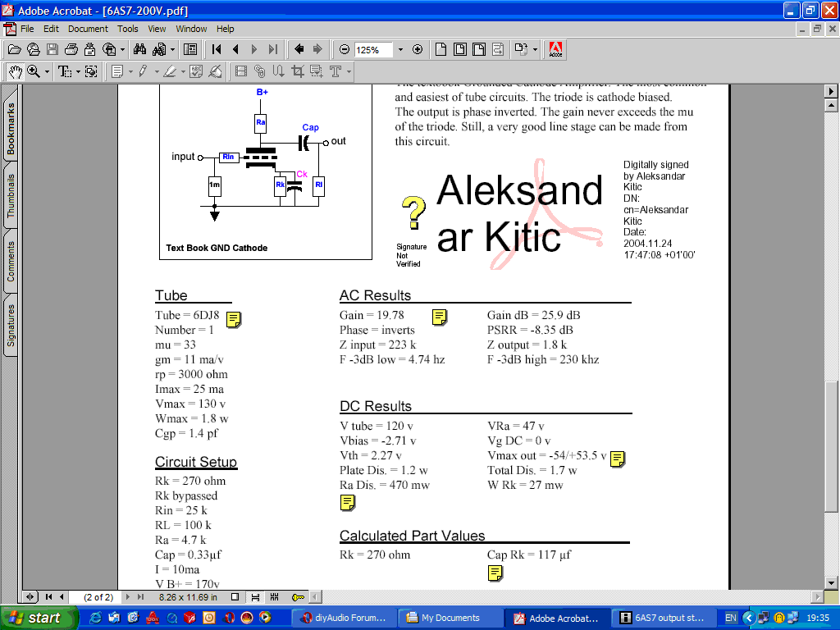Open the Edit menu
This screenshot has height=630, width=840.
51,29
